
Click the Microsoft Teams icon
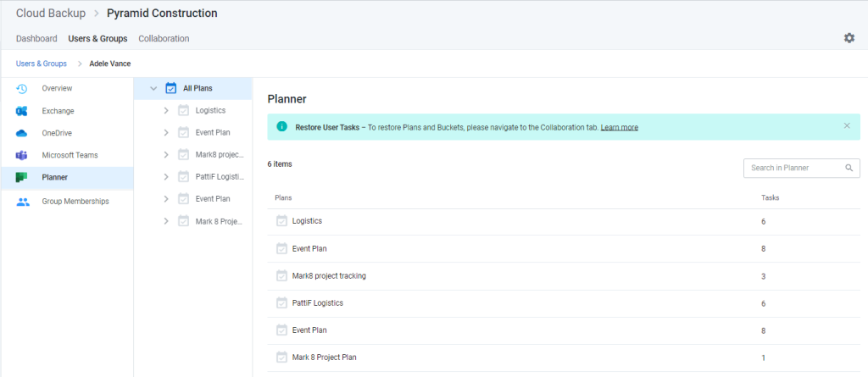pyautogui.click(x=22, y=156)
